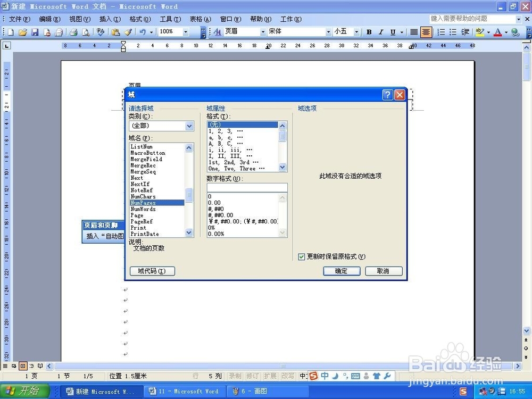Open the 视图 menu
The image size is (532, 399).
[x=80, y=19]
